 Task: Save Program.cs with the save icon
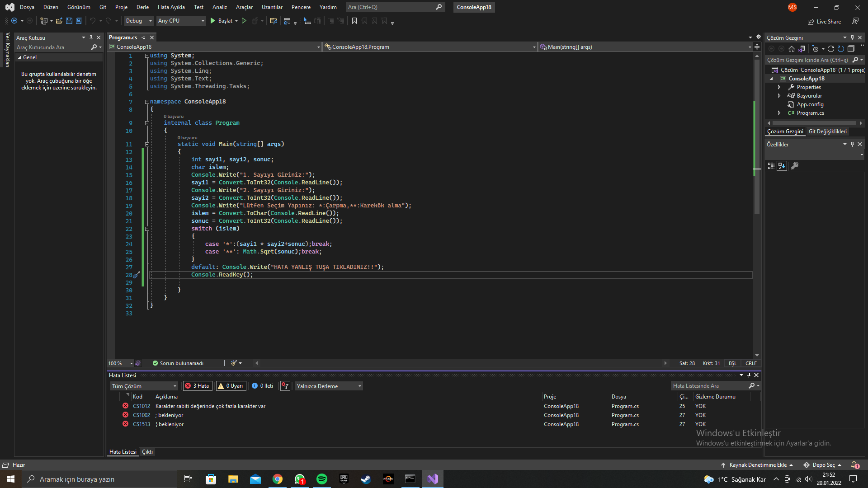(69, 21)
